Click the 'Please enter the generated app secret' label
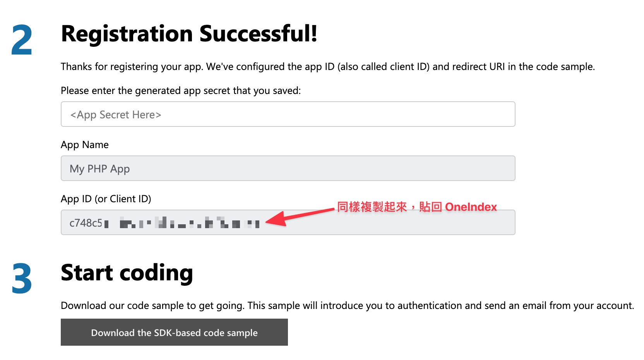 (181, 90)
